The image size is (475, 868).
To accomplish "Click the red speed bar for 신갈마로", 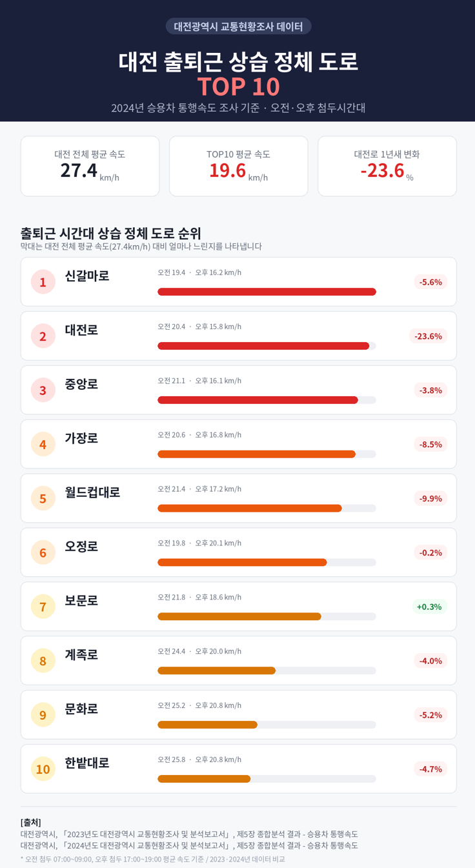I will pyautogui.click(x=267, y=292).
